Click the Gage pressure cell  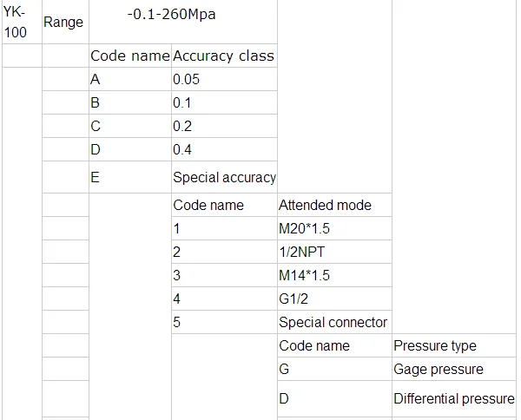[x=454, y=369]
